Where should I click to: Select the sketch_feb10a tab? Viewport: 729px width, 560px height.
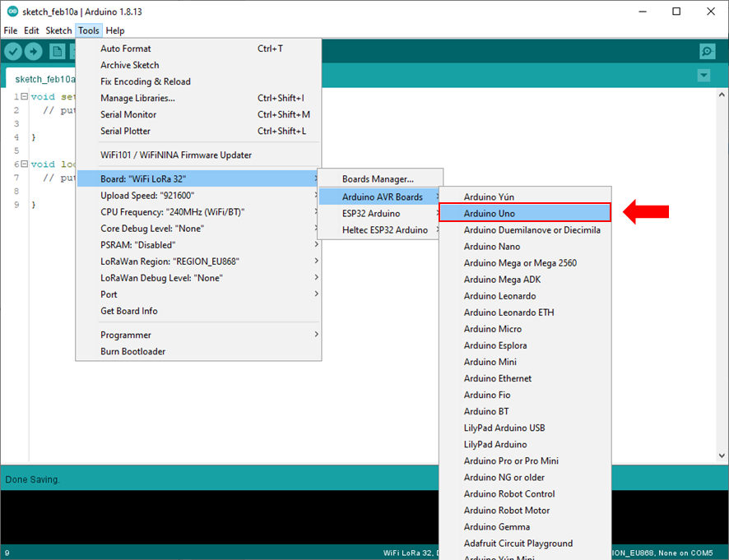(x=41, y=79)
